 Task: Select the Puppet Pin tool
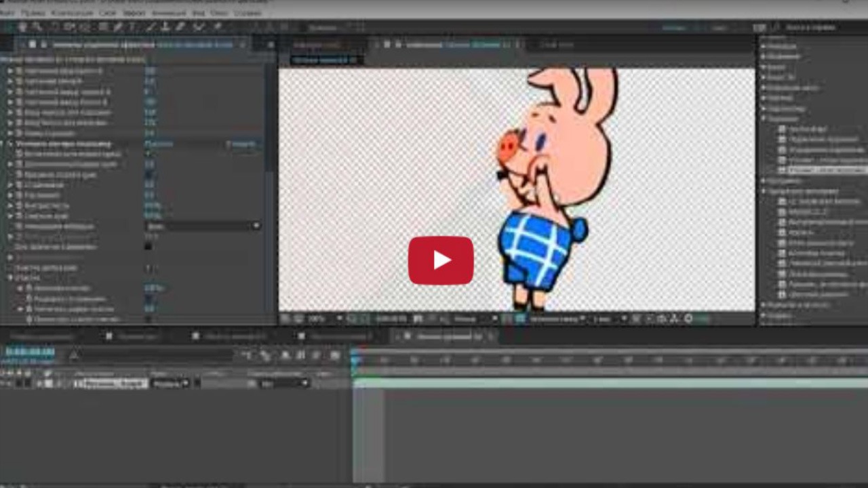click(217, 27)
